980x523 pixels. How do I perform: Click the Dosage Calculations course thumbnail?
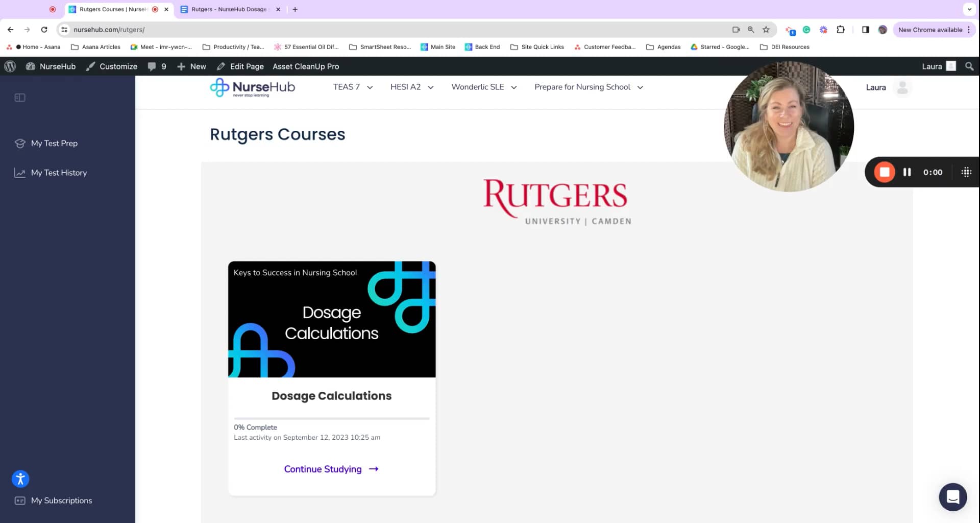click(x=331, y=319)
